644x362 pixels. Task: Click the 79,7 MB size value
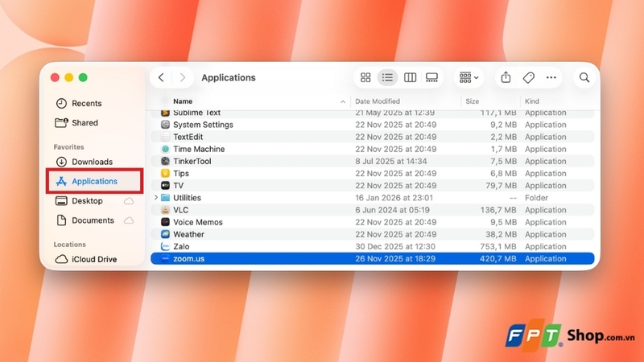coord(501,186)
